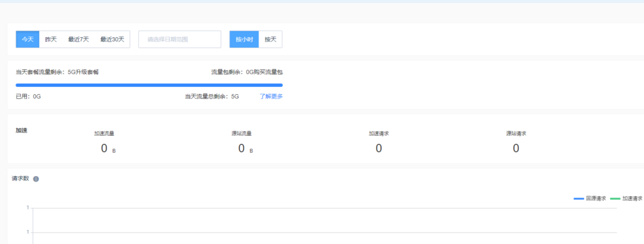This screenshot has height=244, width=644.
Task: Click the info icon next to 请求数
Action: [x=36, y=179]
